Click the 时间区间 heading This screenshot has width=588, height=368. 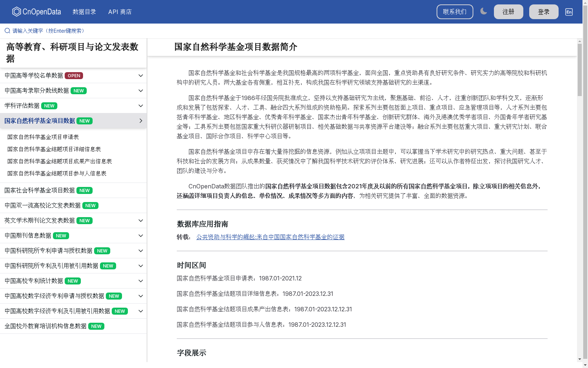[x=191, y=265]
